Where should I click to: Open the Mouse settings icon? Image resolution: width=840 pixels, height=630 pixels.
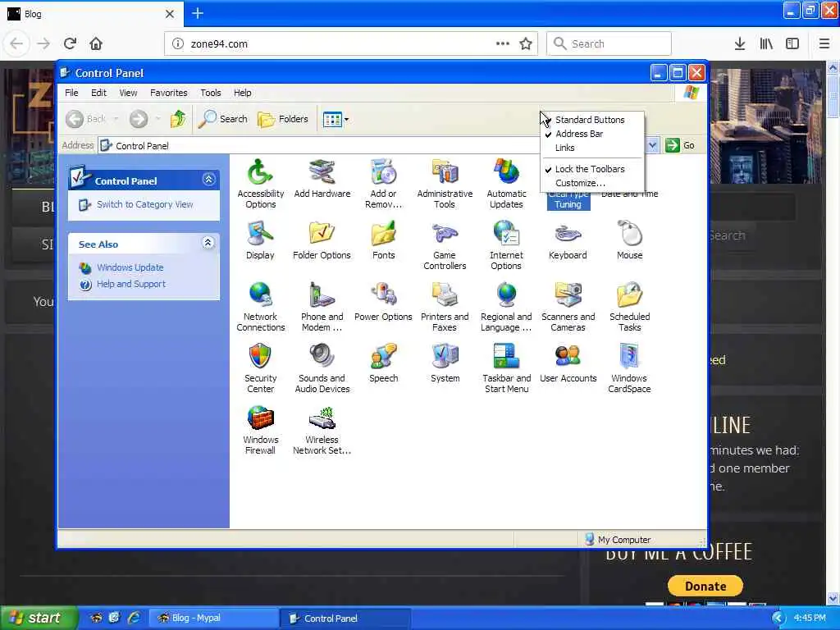click(x=629, y=240)
